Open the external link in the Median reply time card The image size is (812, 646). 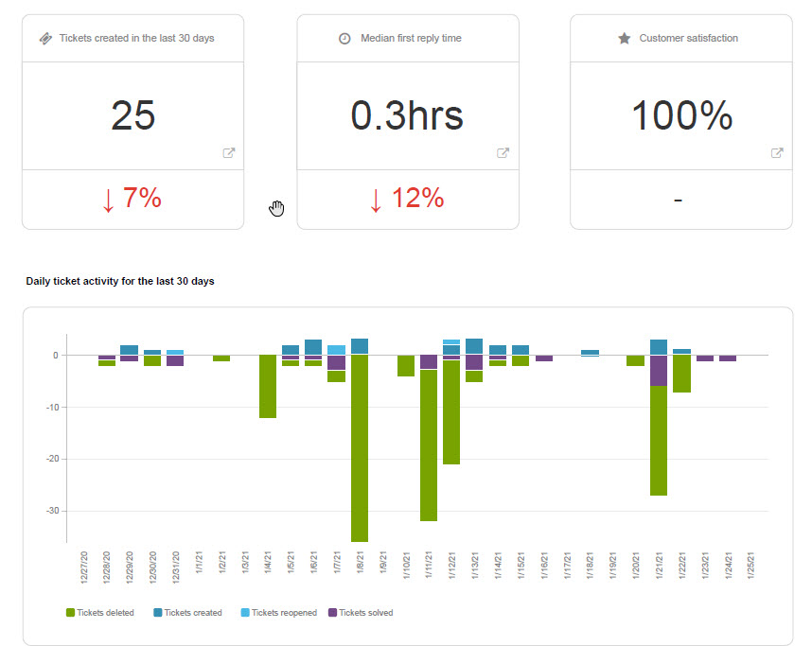coord(503,153)
